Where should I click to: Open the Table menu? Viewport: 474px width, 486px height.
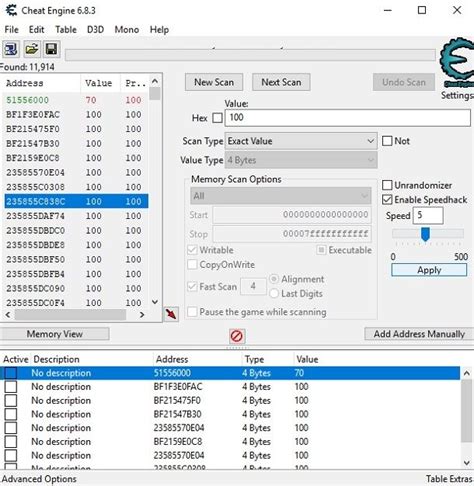[x=66, y=30]
